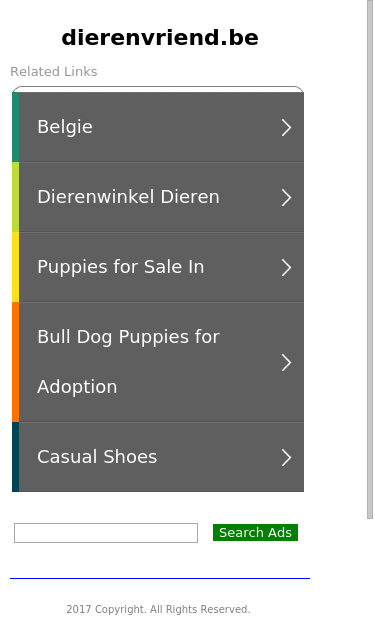
Task: Click the chevron arrow beside Casual Shoes
Action: [286, 457]
